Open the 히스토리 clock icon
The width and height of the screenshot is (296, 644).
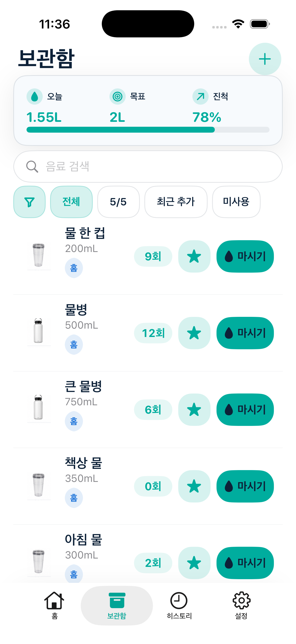coord(179,601)
